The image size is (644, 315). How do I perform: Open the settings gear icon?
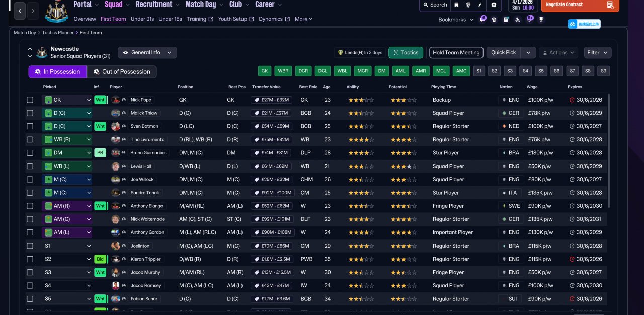click(494, 5)
